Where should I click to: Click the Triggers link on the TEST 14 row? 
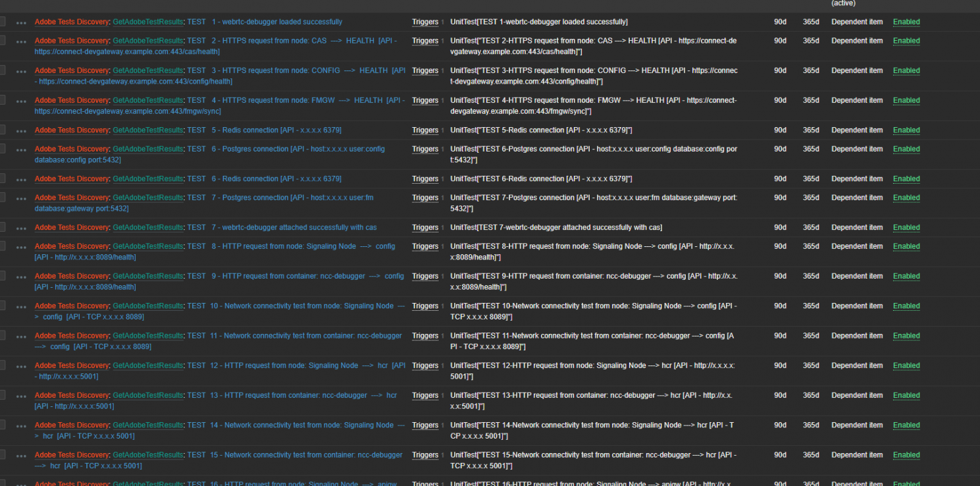(x=425, y=425)
